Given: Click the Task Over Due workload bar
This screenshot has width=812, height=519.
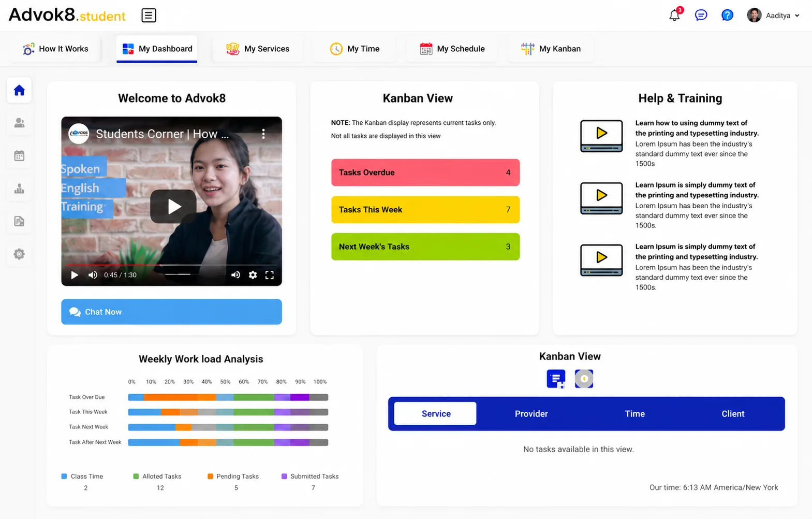Looking at the screenshot, I should click(228, 397).
